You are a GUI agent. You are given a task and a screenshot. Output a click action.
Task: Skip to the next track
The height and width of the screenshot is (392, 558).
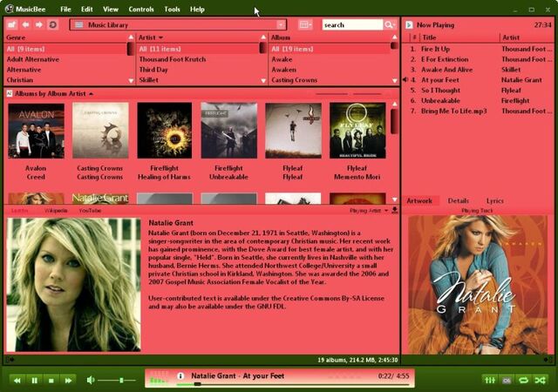click(x=68, y=381)
